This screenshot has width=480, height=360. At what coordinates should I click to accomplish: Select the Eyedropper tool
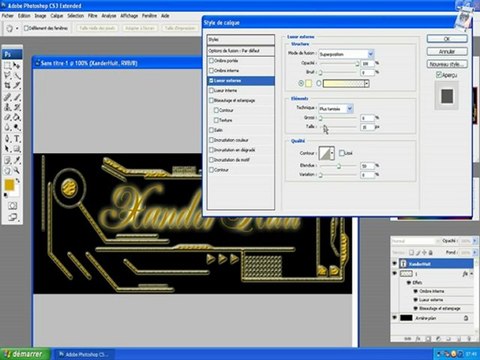(x=17, y=160)
